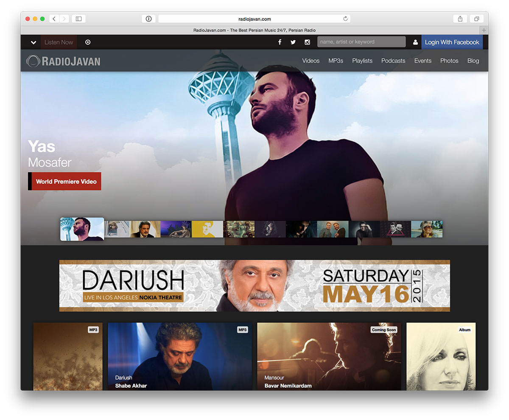Open the Videos section
The image size is (509, 420).
311,61
